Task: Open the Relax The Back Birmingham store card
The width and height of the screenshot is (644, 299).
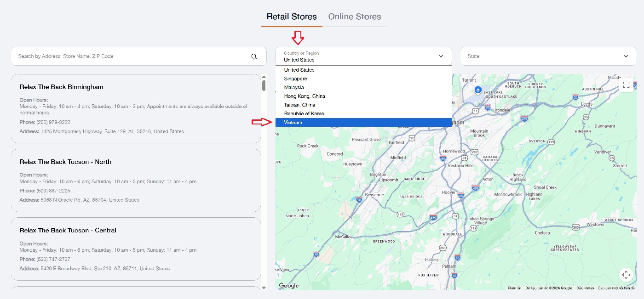Action: point(136,109)
